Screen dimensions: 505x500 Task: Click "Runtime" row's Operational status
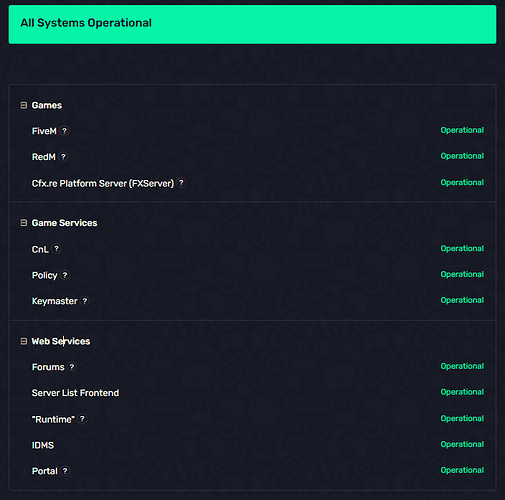pos(462,418)
